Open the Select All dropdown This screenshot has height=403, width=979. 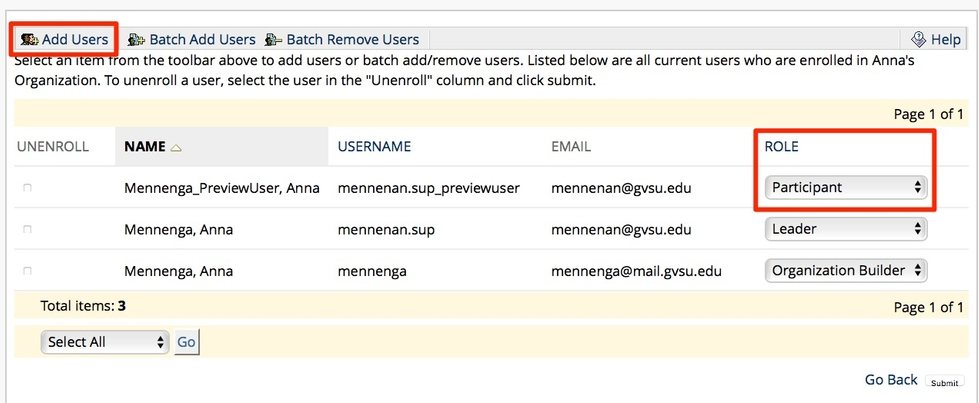[x=105, y=342]
